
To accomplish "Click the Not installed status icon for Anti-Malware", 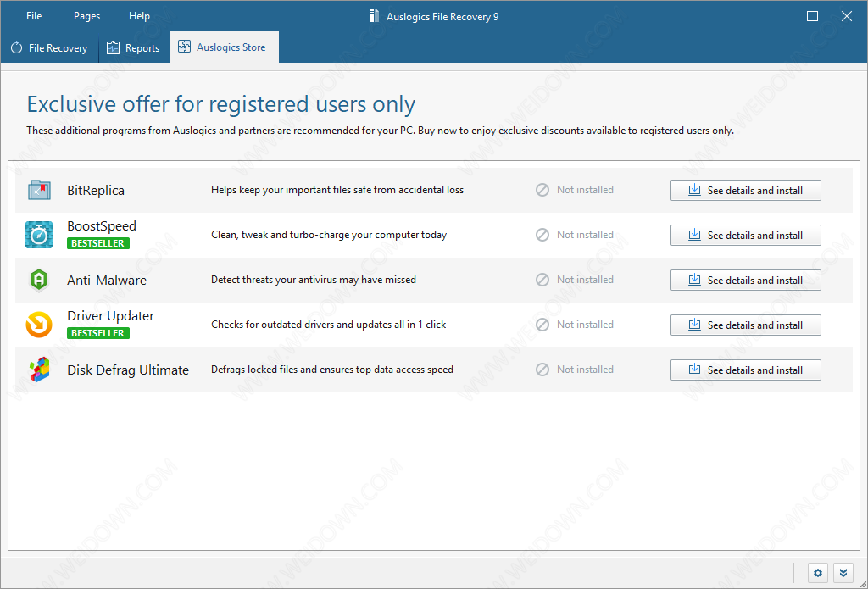I will click(542, 280).
